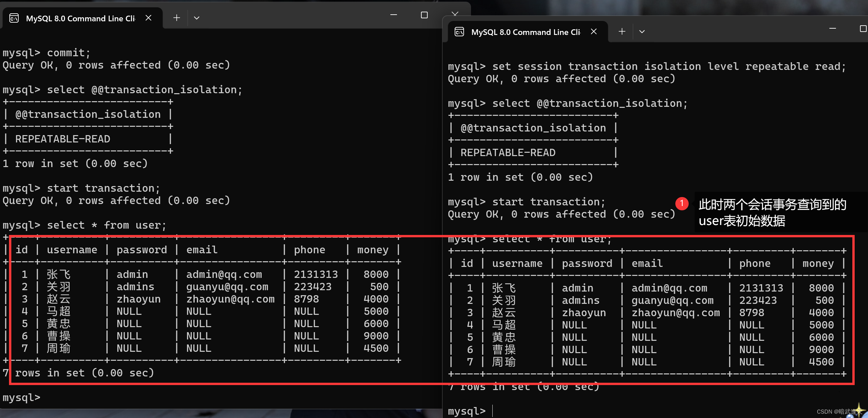Click the red circled number 1 annotation
868x418 pixels.
point(682,203)
